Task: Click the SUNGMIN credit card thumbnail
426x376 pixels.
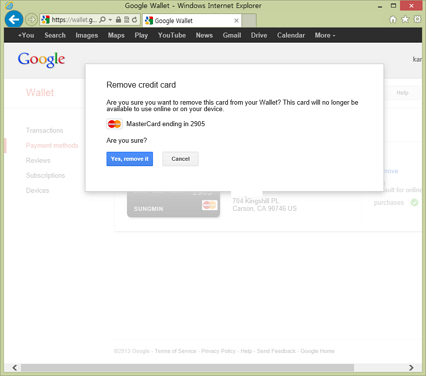Action: (x=173, y=204)
